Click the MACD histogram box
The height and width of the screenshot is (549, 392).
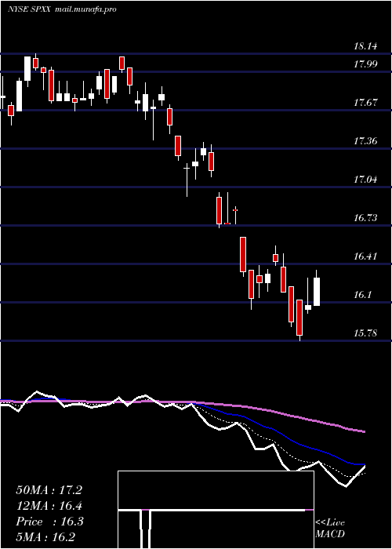point(216,510)
